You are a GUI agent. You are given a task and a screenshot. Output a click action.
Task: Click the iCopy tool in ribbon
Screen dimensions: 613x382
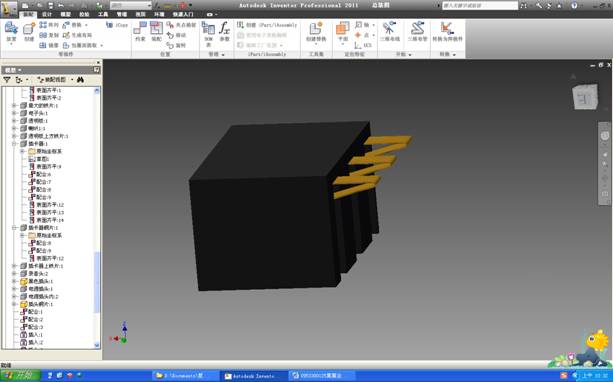click(x=117, y=25)
